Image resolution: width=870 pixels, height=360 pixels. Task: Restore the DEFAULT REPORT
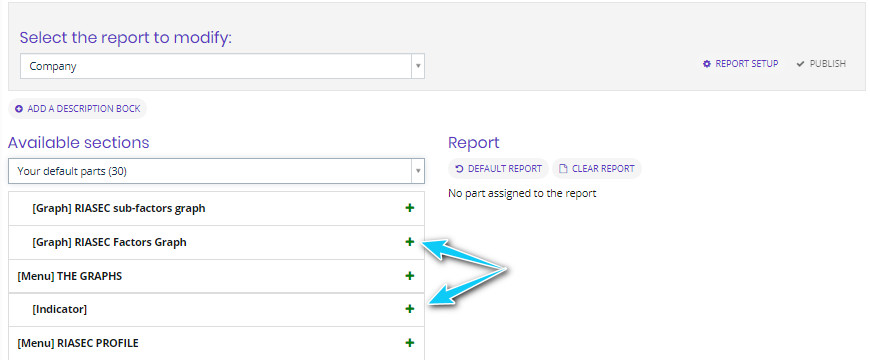[498, 169]
